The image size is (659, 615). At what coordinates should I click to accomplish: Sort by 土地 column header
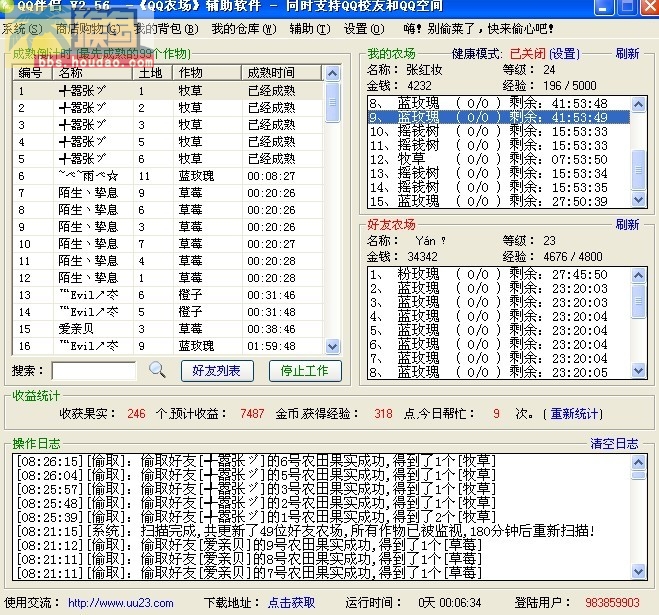click(152, 73)
